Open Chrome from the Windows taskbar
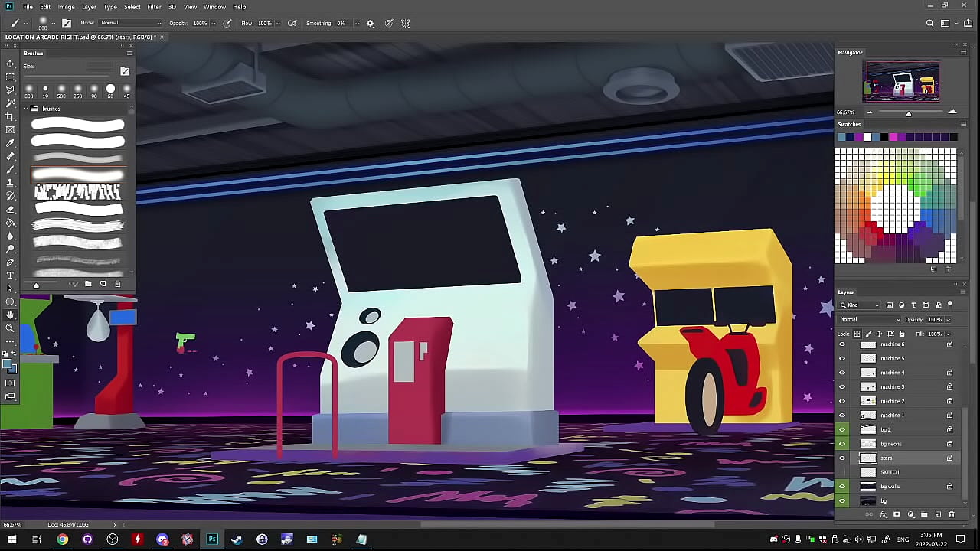 (62, 540)
